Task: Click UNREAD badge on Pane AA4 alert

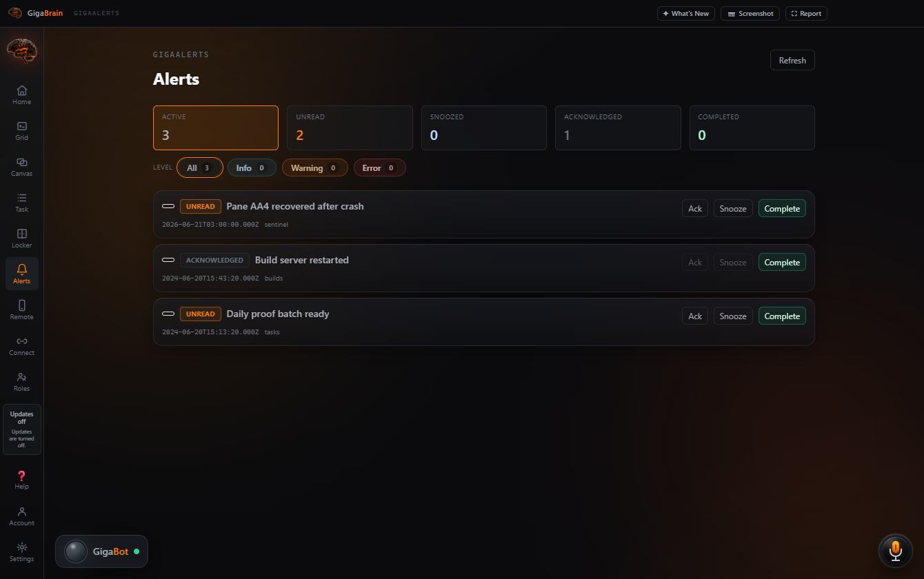Action: 201,207
